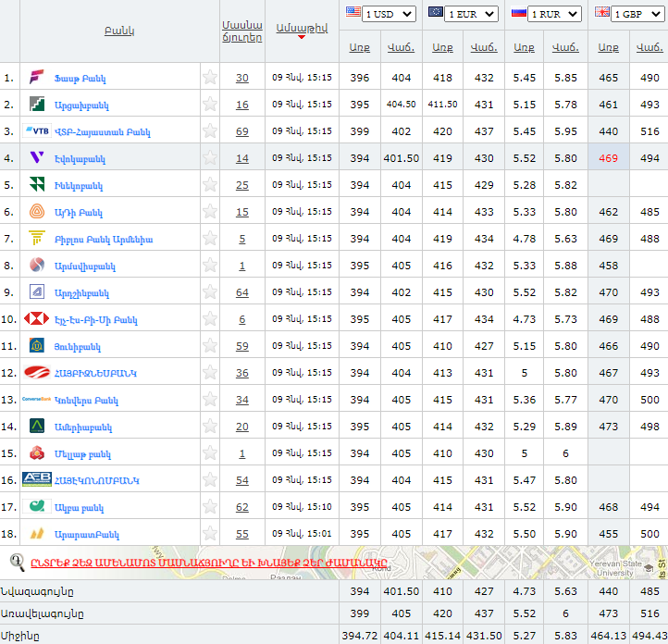Open the Ամերիաբանկ bank link
The width and height of the screenshot is (668, 644).
click(x=83, y=427)
